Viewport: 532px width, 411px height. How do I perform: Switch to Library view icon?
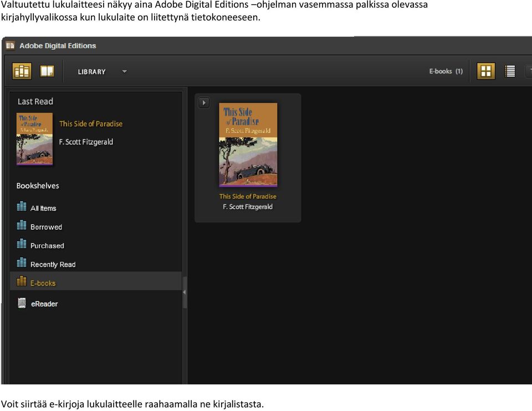coord(22,71)
